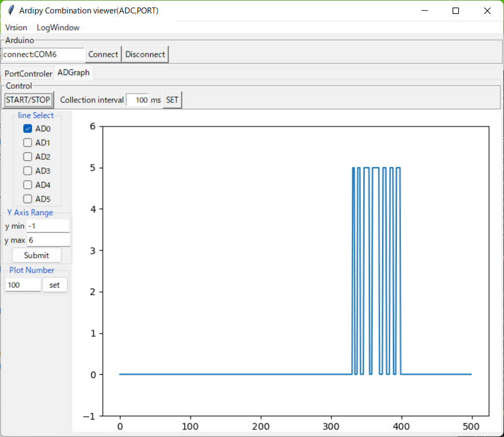Click the pulse waveform in the graph

tap(376, 270)
